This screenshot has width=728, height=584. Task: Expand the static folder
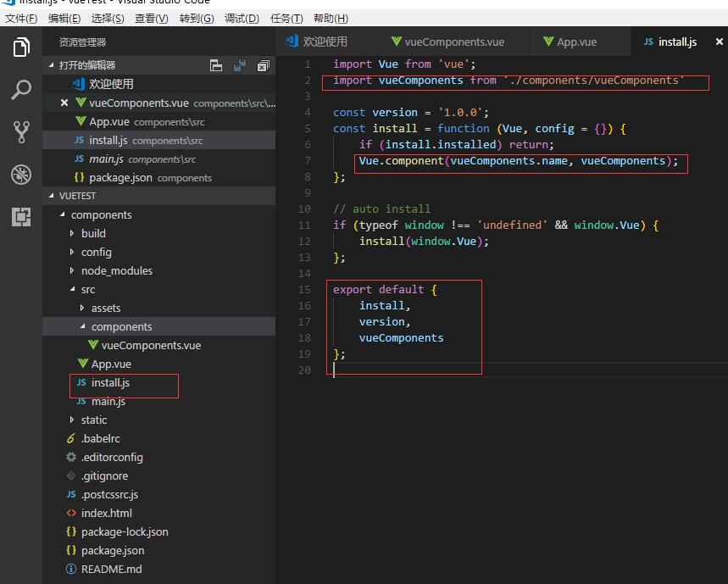[x=94, y=420]
